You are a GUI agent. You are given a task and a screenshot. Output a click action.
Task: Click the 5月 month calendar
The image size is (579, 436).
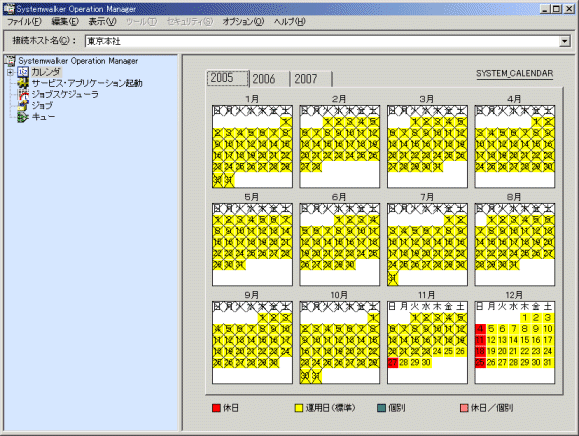coord(252,244)
